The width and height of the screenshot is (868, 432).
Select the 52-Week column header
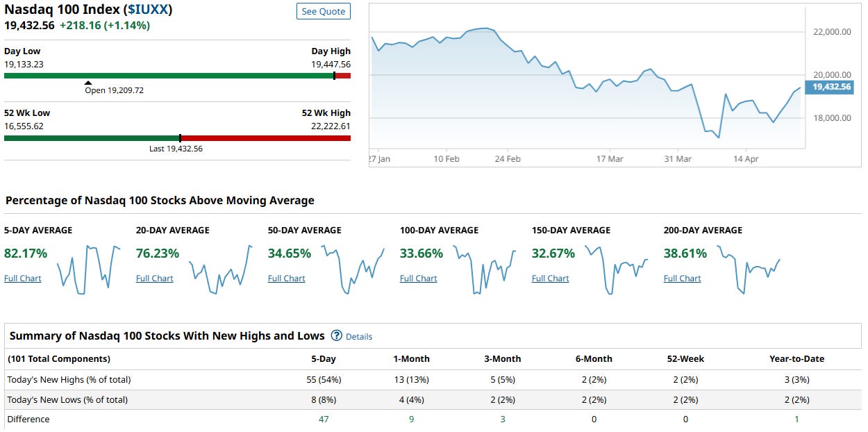point(685,359)
